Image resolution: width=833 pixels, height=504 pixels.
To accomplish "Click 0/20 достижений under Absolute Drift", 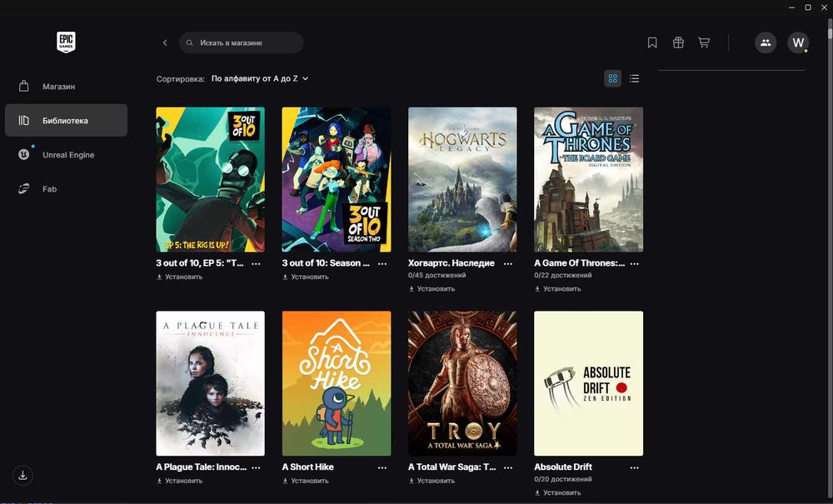I will (562, 479).
